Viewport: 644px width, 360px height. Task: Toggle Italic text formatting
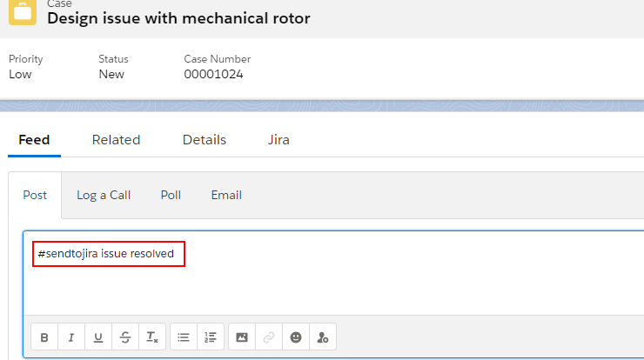[71, 337]
